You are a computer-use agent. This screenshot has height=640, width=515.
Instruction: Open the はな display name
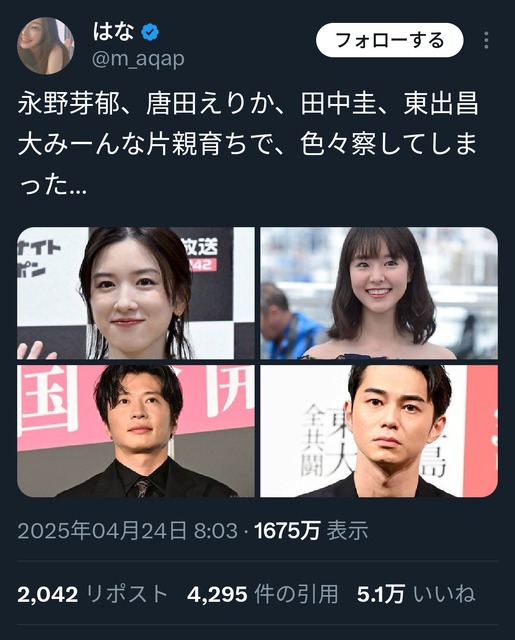click(x=113, y=31)
